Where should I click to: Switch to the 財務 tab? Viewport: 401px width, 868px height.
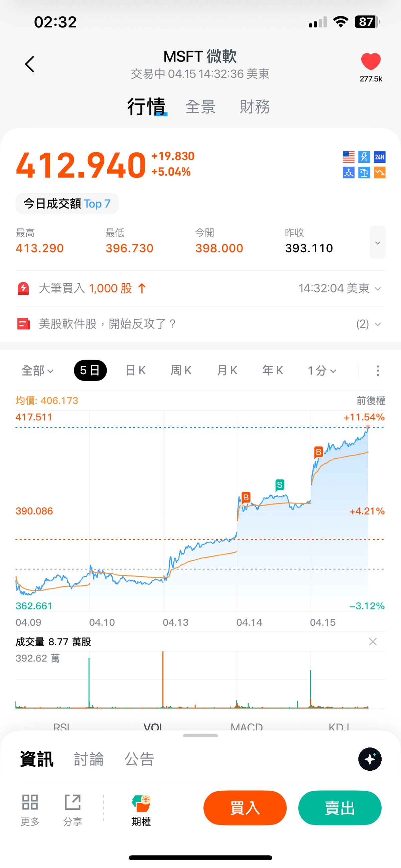254,107
